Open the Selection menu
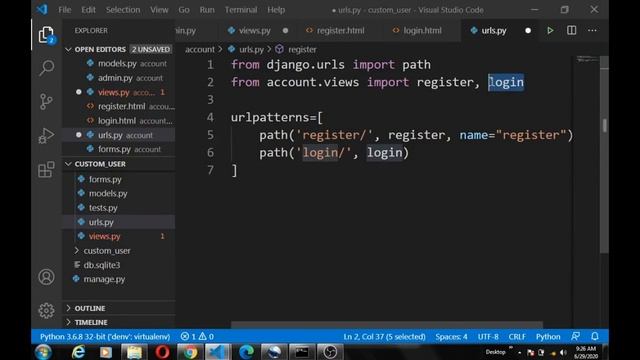Viewport: 640px width, 360px height. tap(123, 10)
